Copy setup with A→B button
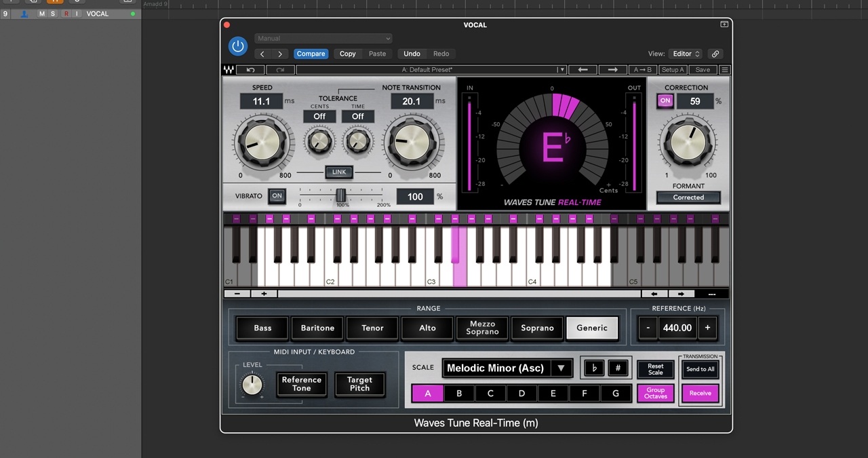The image size is (868, 458). point(643,70)
